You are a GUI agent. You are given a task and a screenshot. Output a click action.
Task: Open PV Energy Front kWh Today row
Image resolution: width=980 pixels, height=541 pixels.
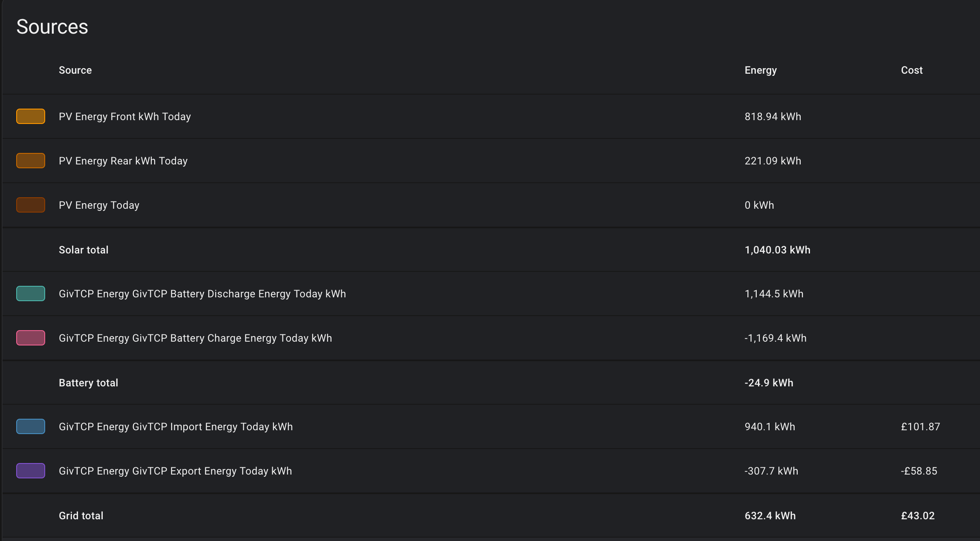pyautogui.click(x=491, y=116)
